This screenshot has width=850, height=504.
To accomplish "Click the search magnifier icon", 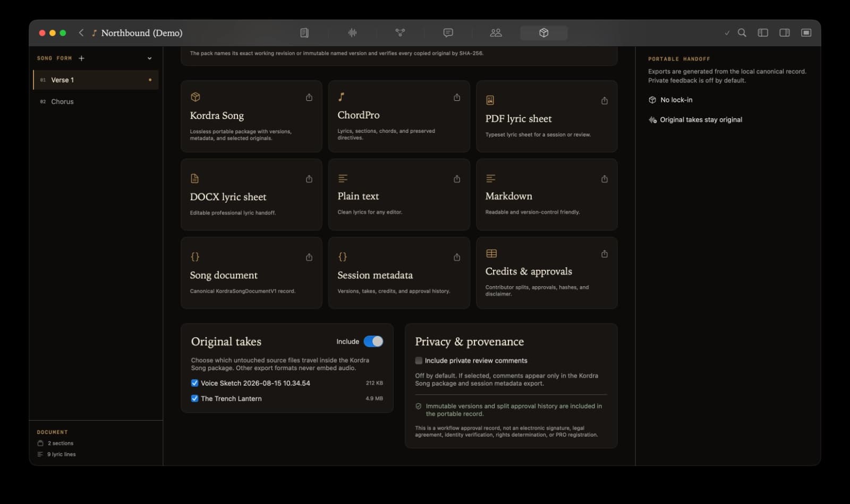I will (742, 33).
